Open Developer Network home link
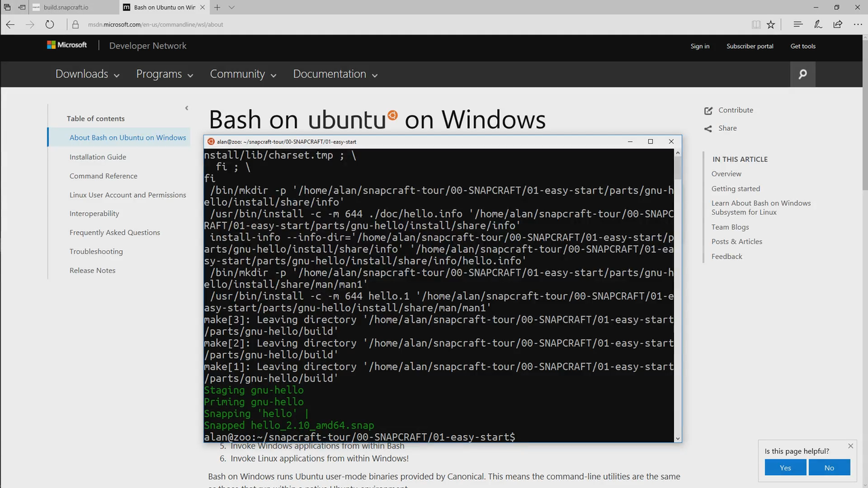This screenshot has width=868, height=488. [x=148, y=46]
